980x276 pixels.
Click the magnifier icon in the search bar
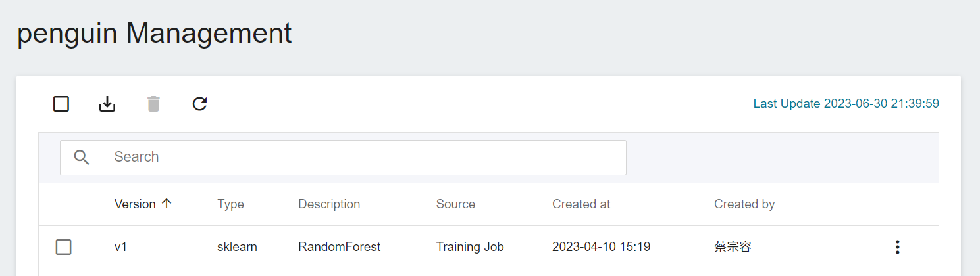point(82,157)
